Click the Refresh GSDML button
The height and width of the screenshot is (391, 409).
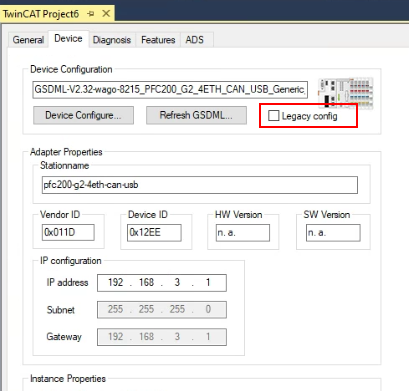point(196,115)
